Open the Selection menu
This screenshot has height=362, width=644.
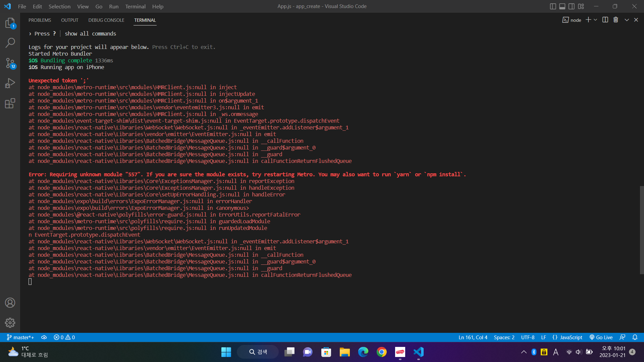(59, 6)
